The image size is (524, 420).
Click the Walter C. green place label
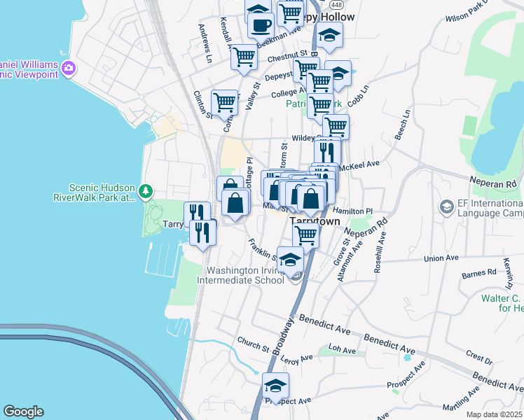502,303
